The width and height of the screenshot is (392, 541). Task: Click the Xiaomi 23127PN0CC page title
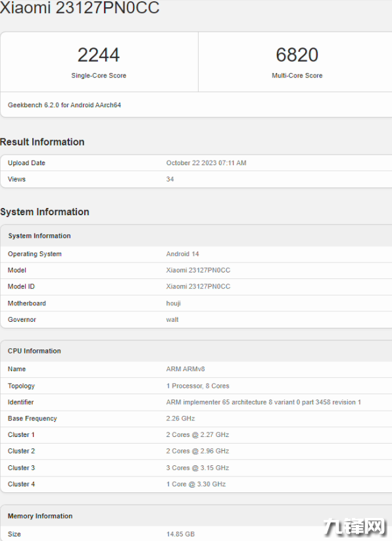[x=80, y=7]
